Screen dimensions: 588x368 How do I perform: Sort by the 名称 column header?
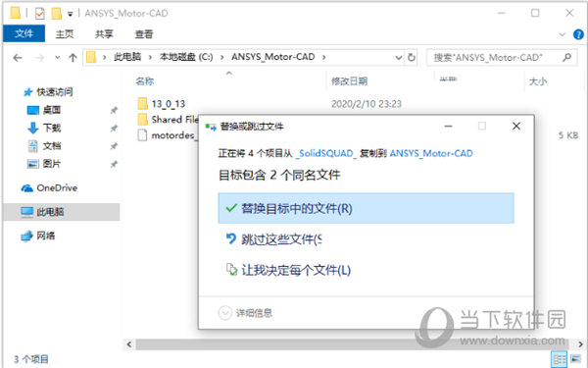(145, 81)
